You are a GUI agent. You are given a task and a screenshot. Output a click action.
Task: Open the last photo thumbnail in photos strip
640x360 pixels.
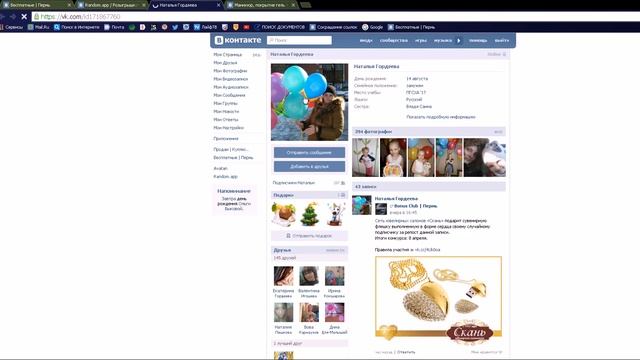click(x=485, y=158)
